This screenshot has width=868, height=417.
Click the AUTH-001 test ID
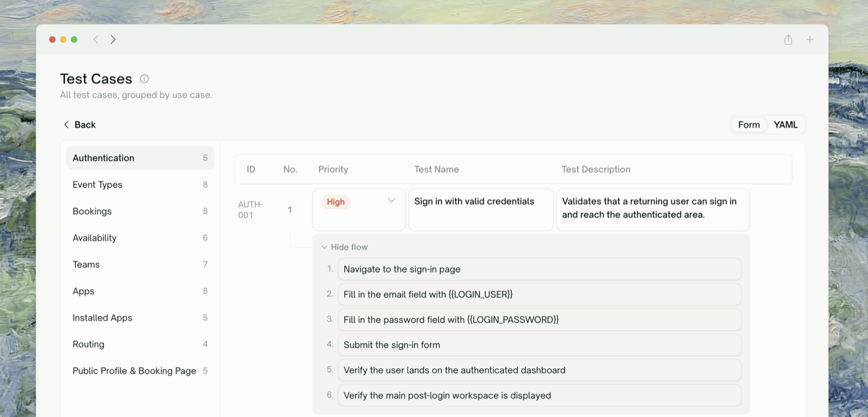tap(250, 209)
